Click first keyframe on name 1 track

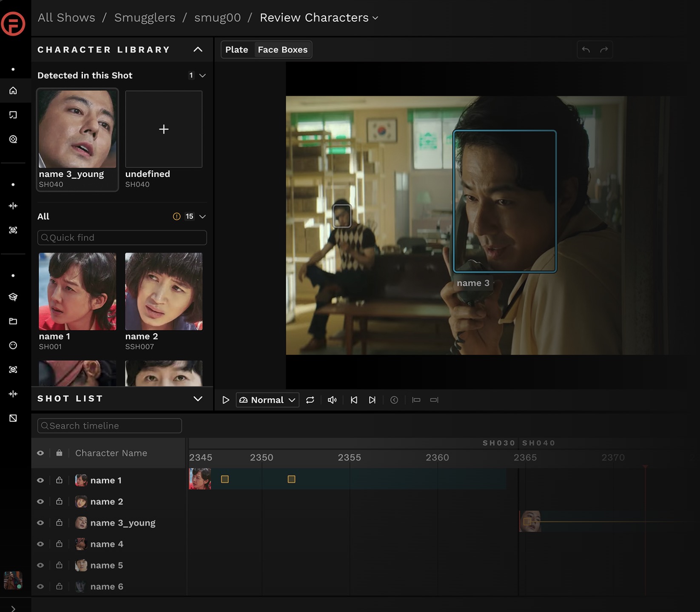(x=225, y=479)
